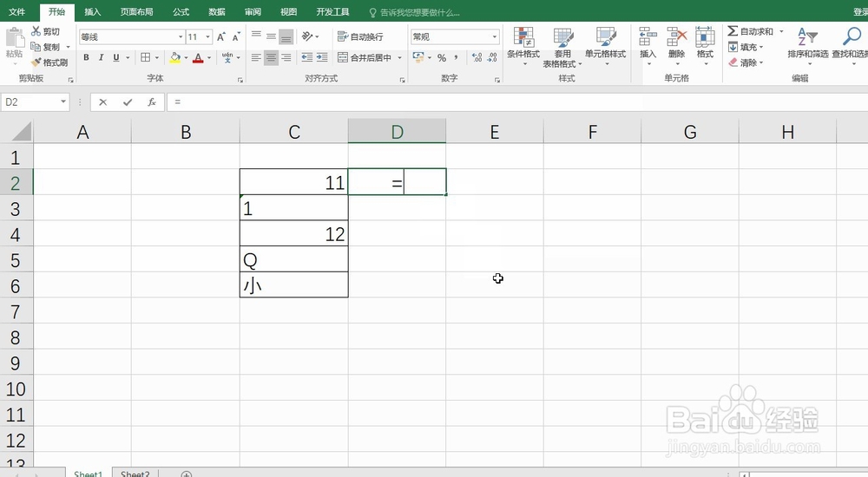Viewport: 868px width, 477px height.
Task: Switch to the Sheet2 worksheet tab
Action: [135, 474]
